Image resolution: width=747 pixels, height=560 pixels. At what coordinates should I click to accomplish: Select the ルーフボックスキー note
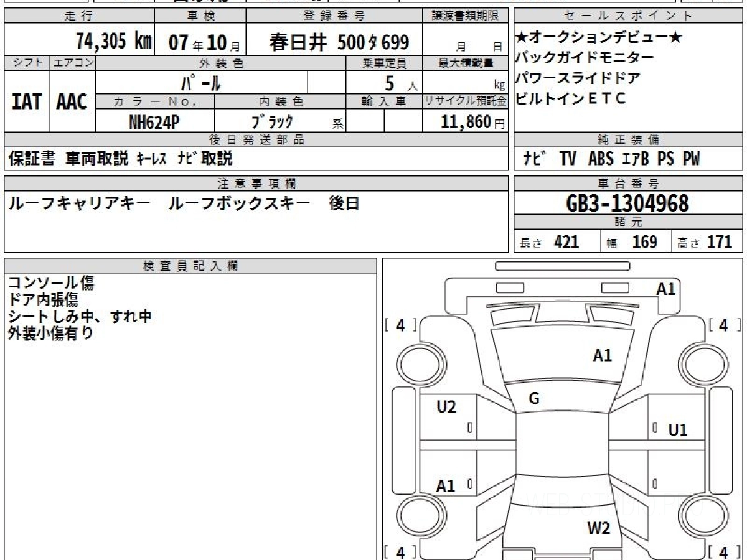click(239, 203)
